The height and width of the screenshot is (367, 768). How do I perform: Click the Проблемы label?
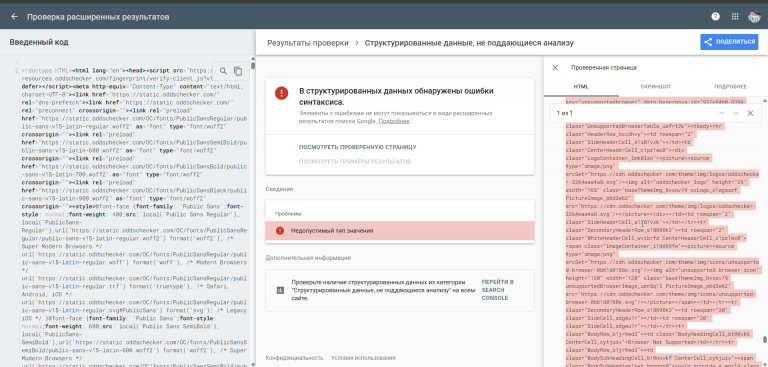288,214
